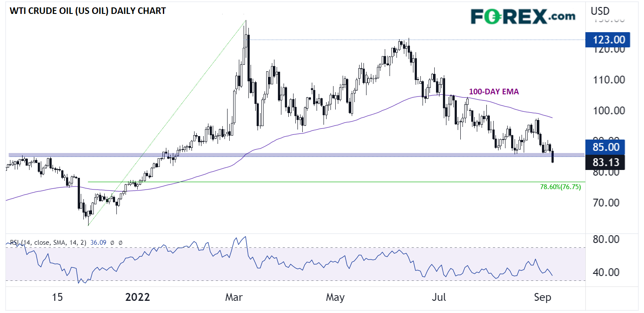
Task: Click the second ø symbol after RSI value
Action: (120, 242)
